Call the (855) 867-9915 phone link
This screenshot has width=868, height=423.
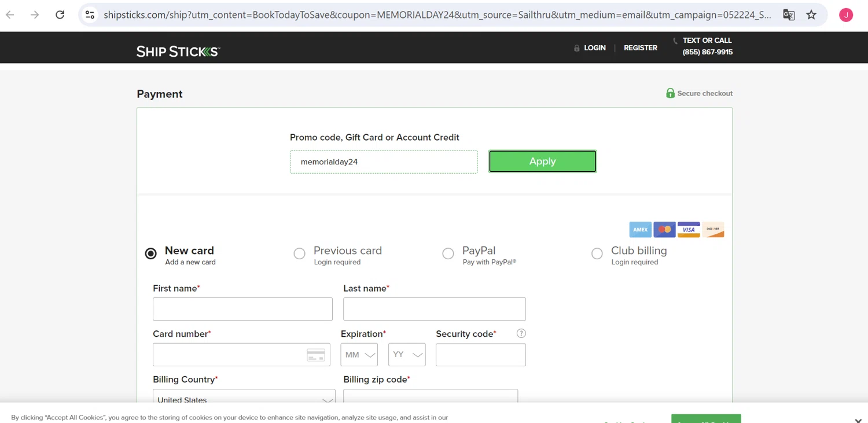point(707,52)
